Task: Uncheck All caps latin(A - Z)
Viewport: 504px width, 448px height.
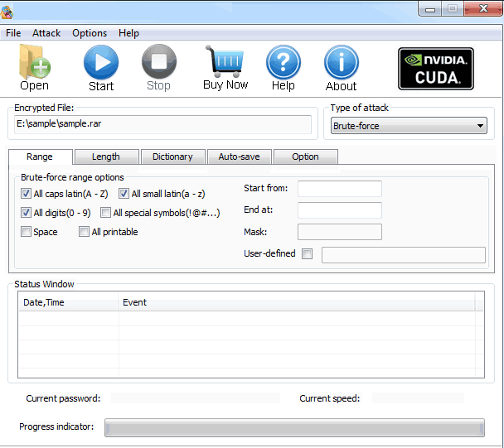Action: point(26,194)
